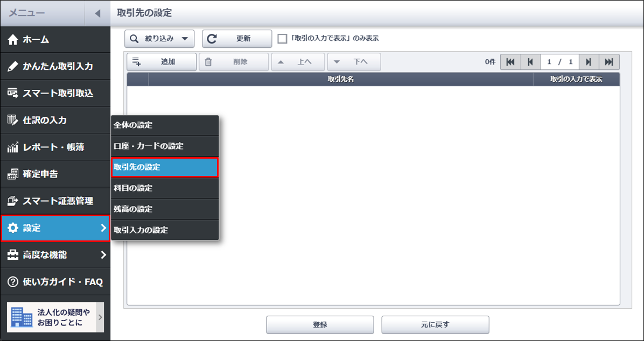Click the magnifier icon in 絞り込み

pyautogui.click(x=134, y=39)
